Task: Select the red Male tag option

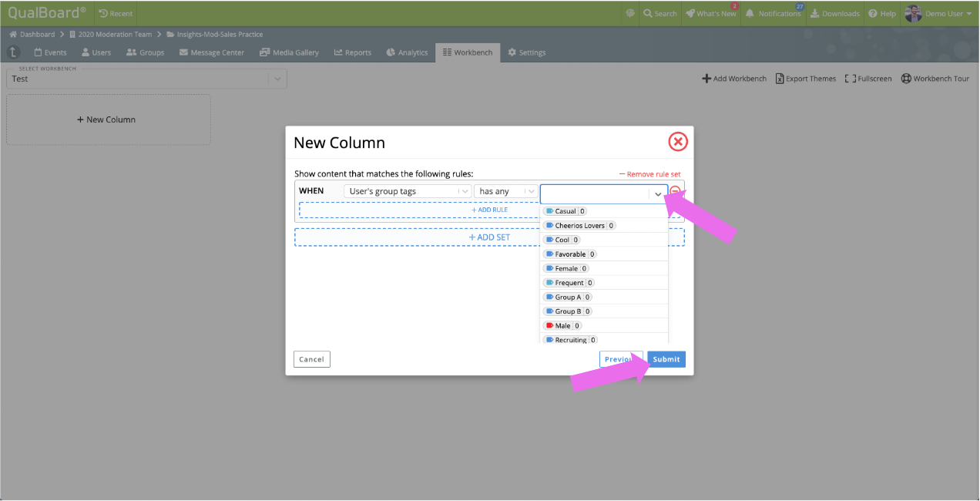Action: pos(604,325)
